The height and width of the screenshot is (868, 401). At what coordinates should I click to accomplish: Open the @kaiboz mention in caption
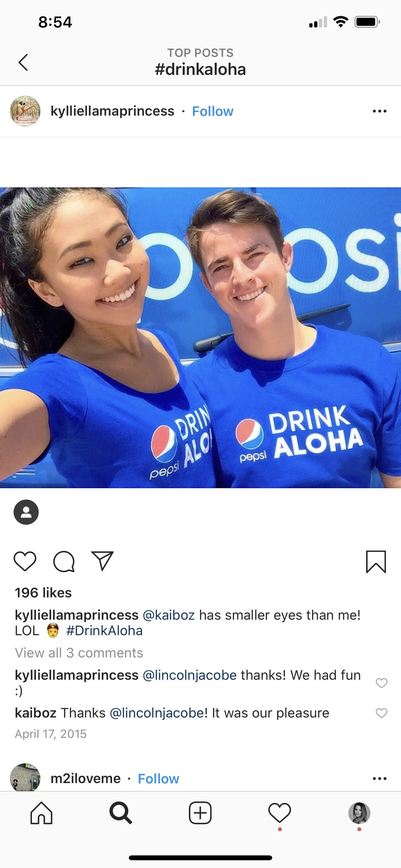[x=169, y=615]
